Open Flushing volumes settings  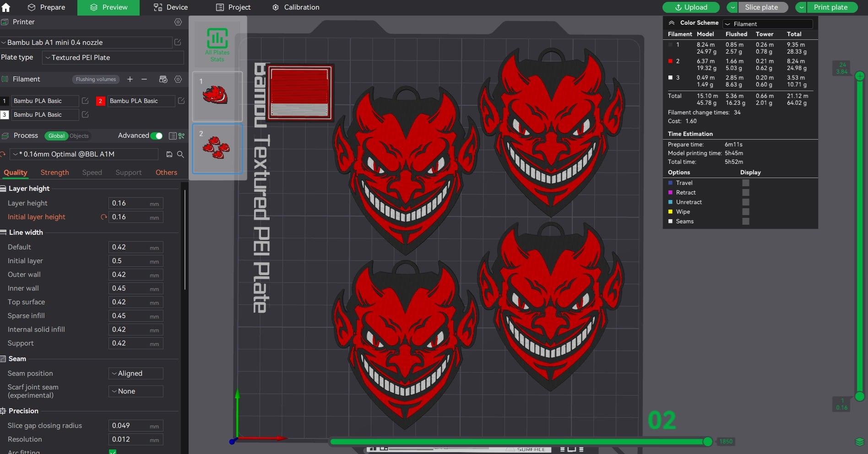click(96, 79)
